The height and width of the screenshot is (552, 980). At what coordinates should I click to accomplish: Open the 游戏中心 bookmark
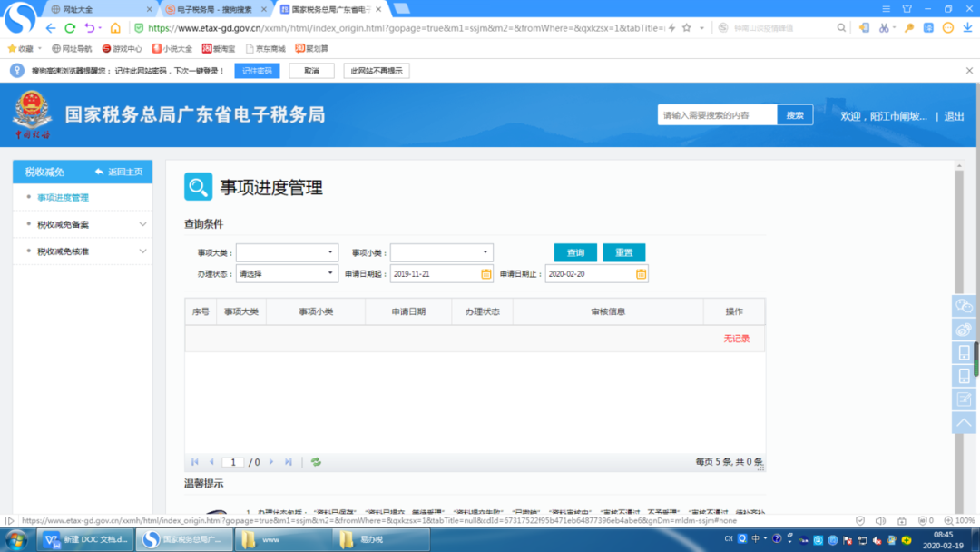click(122, 48)
